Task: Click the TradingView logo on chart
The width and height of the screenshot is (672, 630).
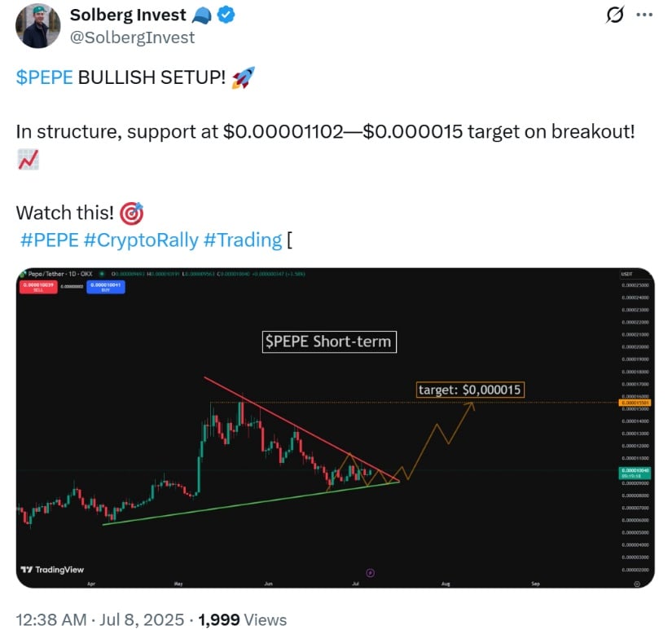Action: tap(52, 570)
